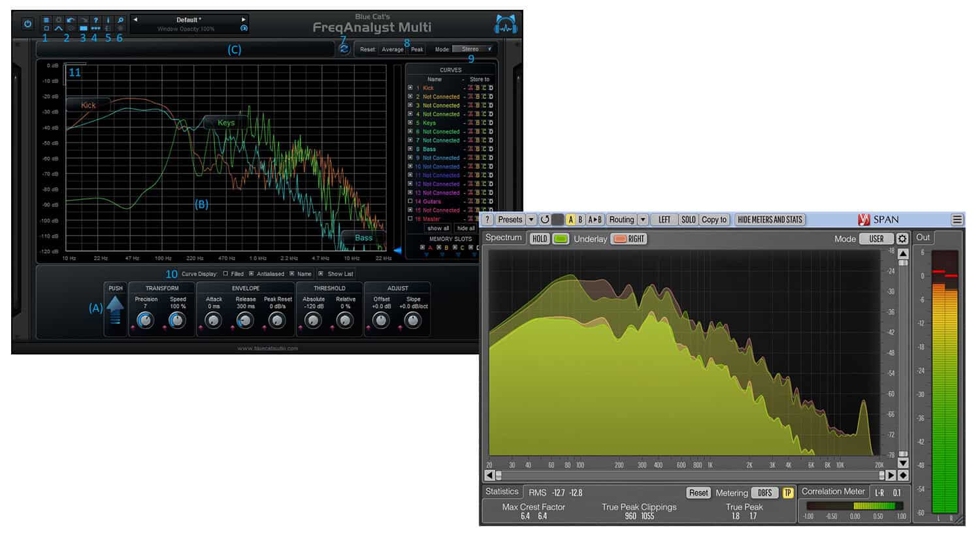980x551 pixels.
Task: Open SPAN hamburger menu icon
Action: [957, 219]
